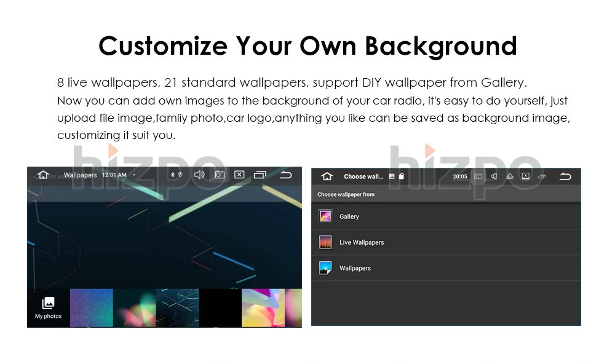The image size is (615, 364).
Task: Tap SD card icon in Choose wallpaper bar
Action: pos(401,176)
